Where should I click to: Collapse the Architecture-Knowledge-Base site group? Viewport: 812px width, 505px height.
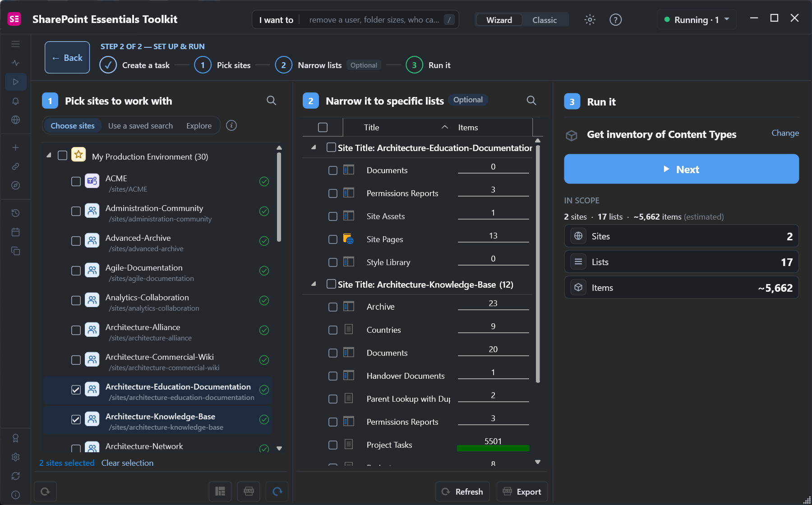coord(314,284)
